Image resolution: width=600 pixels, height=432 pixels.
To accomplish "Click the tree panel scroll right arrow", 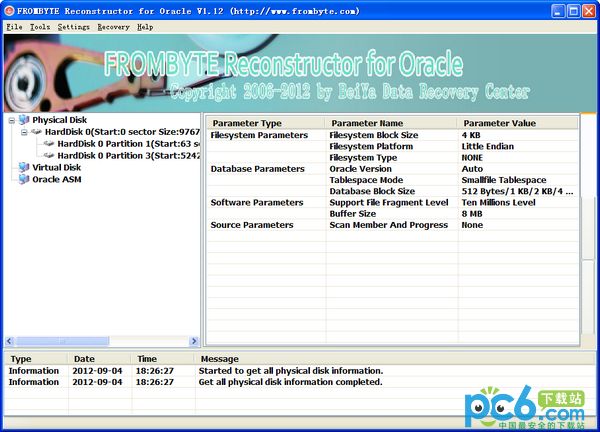I will click(194, 341).
